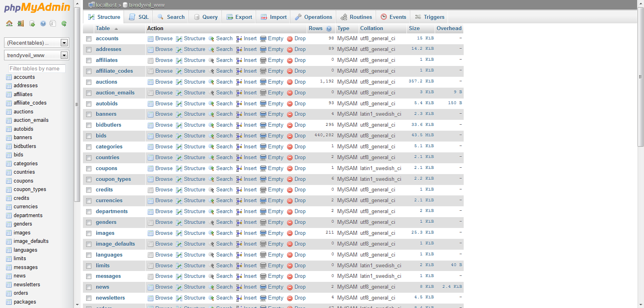Click the Empty icon for the news row
This screenshot has width=644, height=308.
click(x=263, y=287)
